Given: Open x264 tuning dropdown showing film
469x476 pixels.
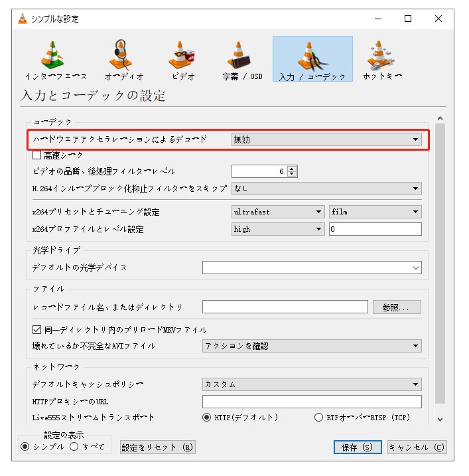Looking at the screenshot, I should coord(375,212).
